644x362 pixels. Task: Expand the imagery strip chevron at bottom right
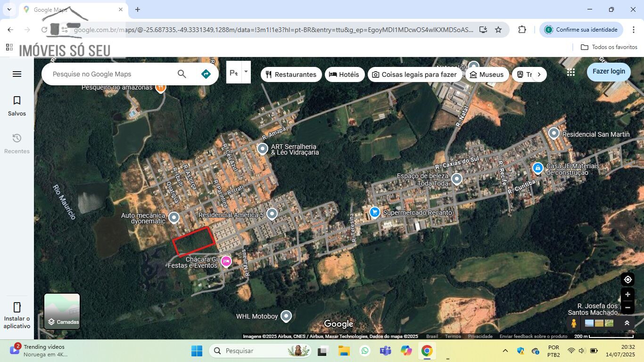coord(627,323)
